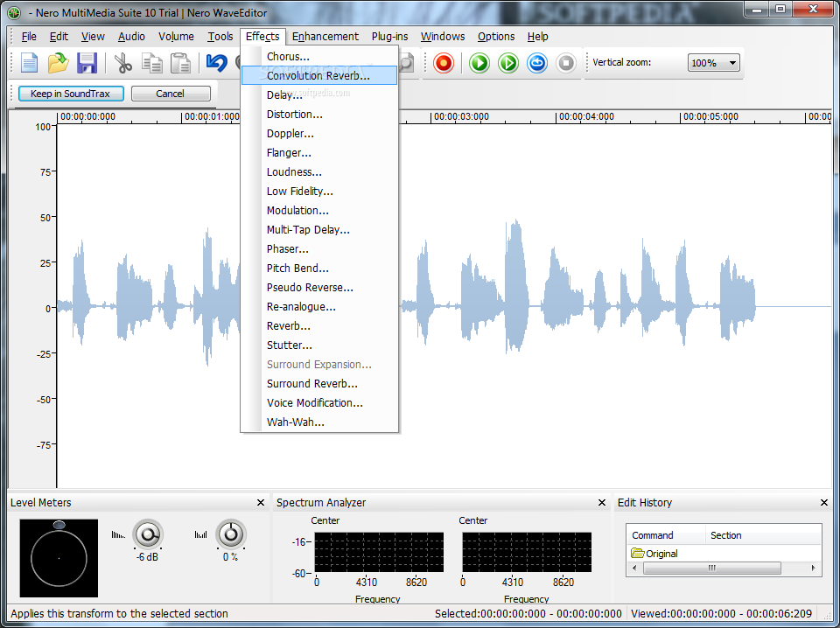
Task: Open the Edit menu
Action: pos(59,37)
